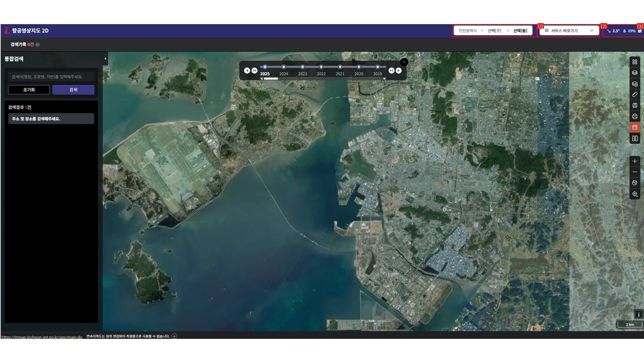This screenshot has width=644, height=362.
Task: Print the map using the printer icon
Action: point(635,117)
